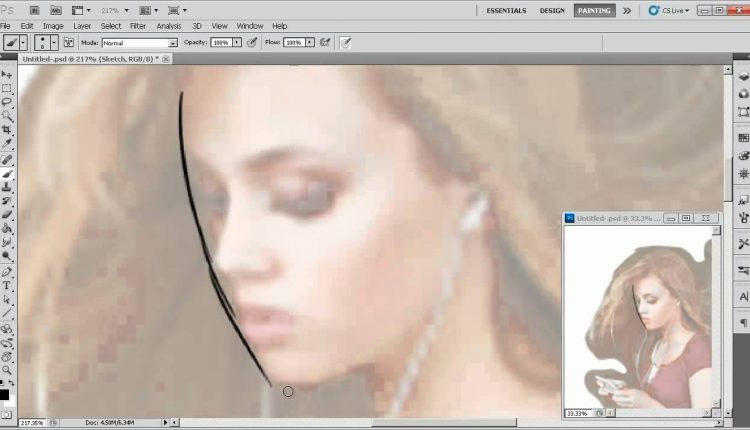Open the CS Live menu
The width and height of the screenshot is (750, 430).
point(669,11)
